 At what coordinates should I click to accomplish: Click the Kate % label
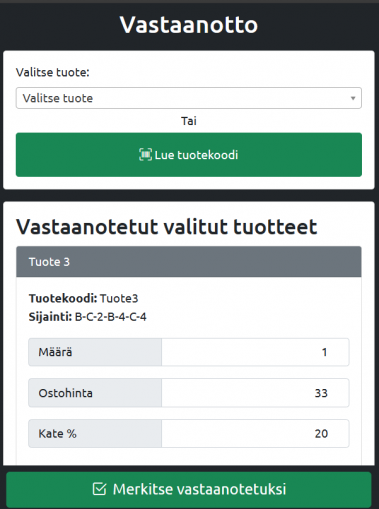pos(57,434)
